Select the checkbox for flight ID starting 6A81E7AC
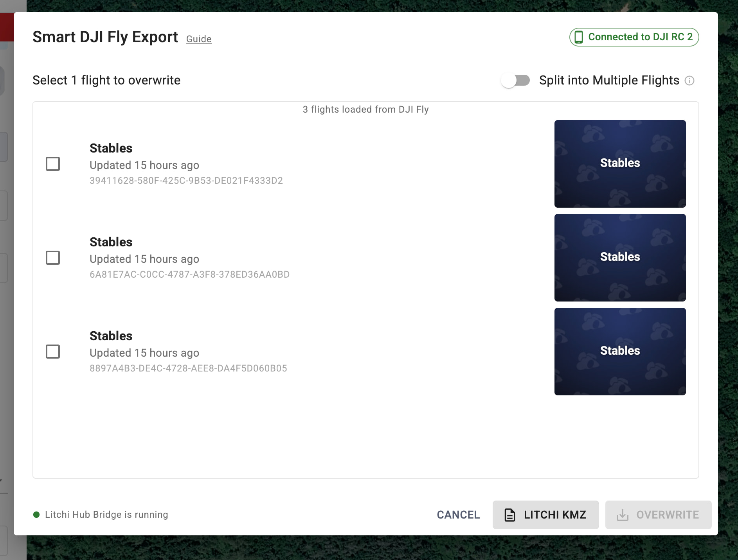 (53, 258)
